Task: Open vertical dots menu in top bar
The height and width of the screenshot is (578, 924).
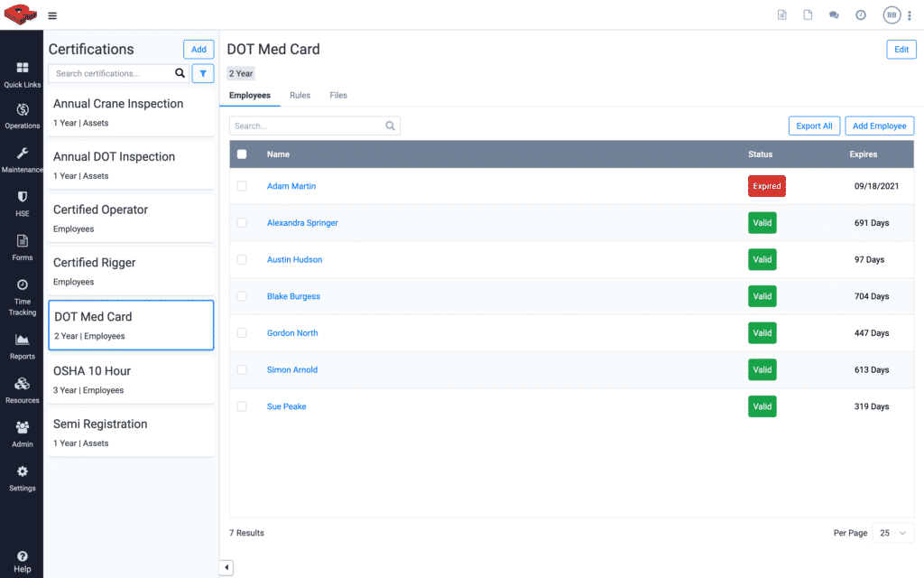Action: click(910, 15)
